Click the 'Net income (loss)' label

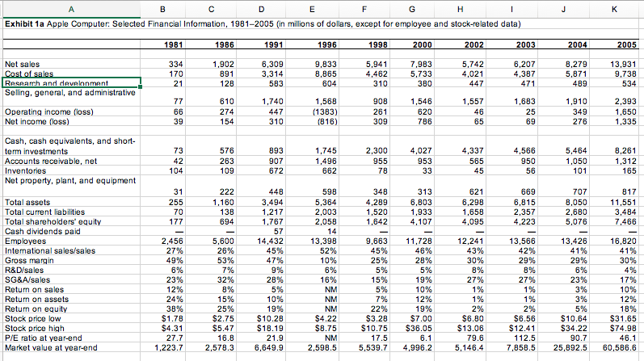coord(37,122)
